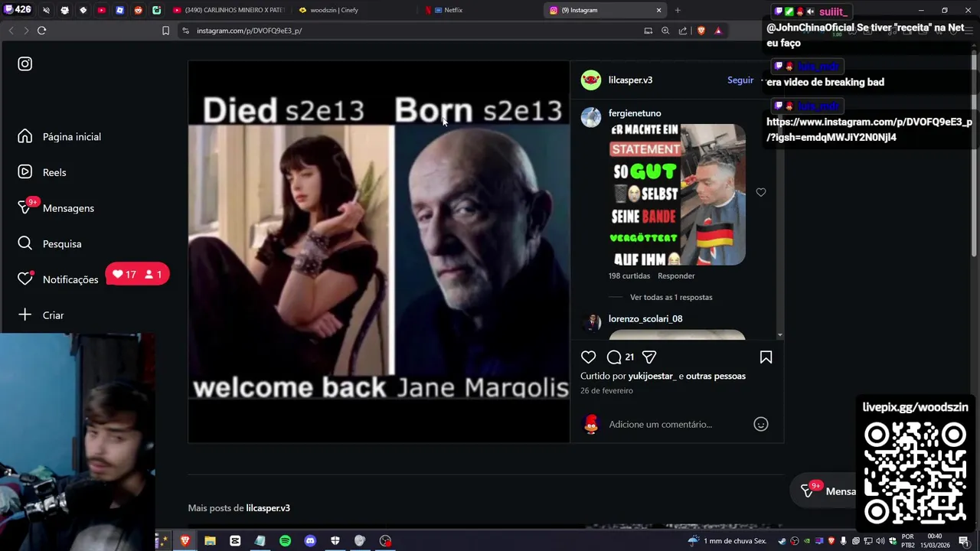Viewport: 980px width, 551px height.
Task: Go back in browser history
Action: pos(11,31)
